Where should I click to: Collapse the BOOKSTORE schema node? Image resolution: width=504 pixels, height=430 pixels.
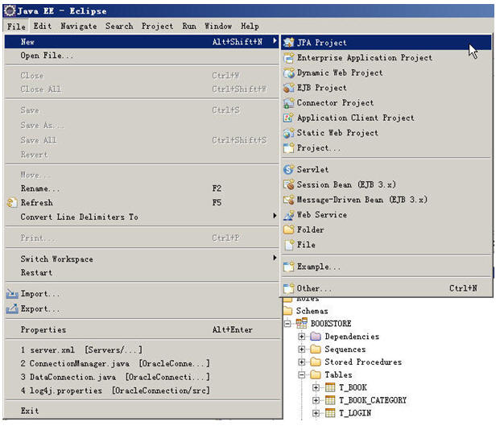288,324
